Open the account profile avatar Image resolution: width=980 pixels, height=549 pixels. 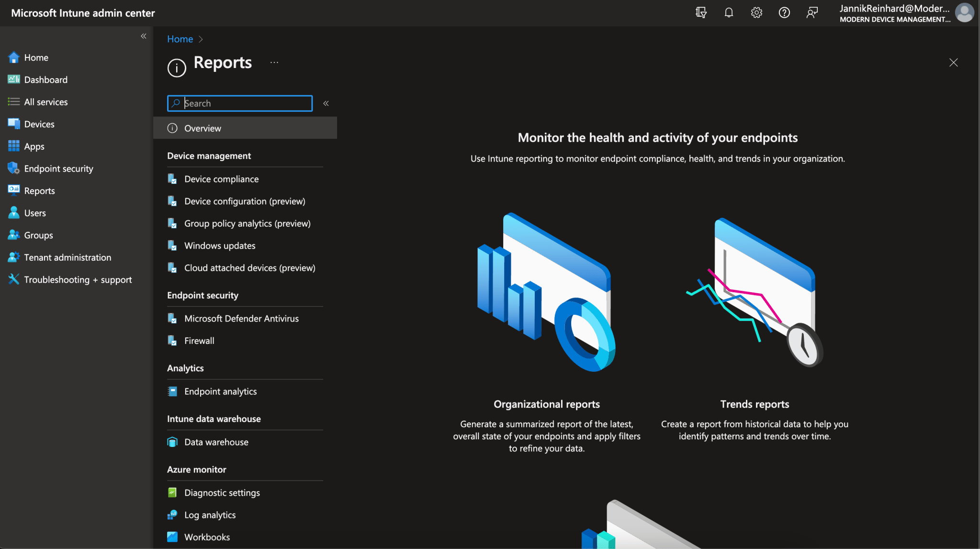tap(964, 13)
